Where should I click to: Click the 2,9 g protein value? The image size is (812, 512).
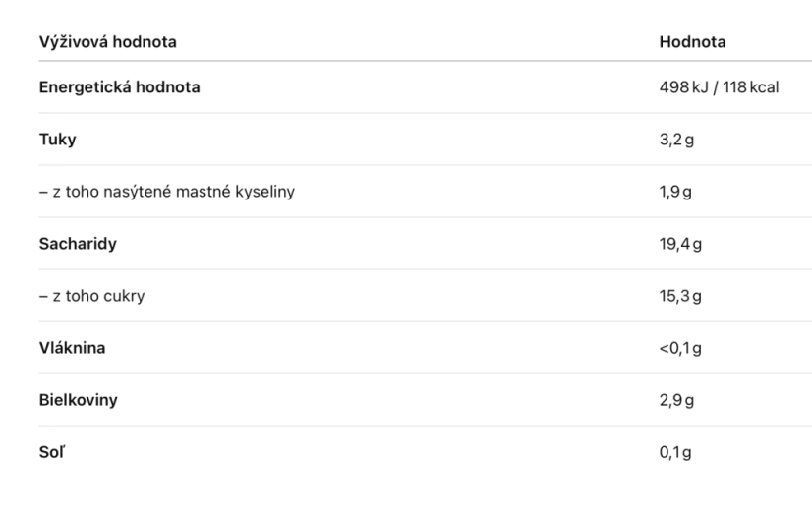click(x=676, y=400)
